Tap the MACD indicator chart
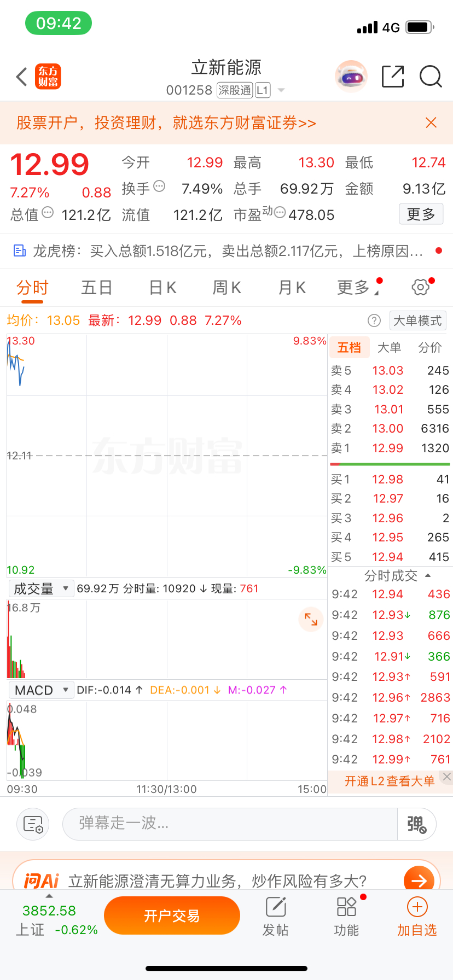 click(167, 741)
